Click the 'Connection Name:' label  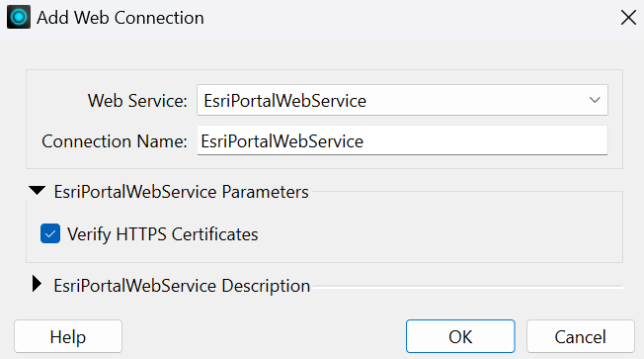(x=115, y=141)
